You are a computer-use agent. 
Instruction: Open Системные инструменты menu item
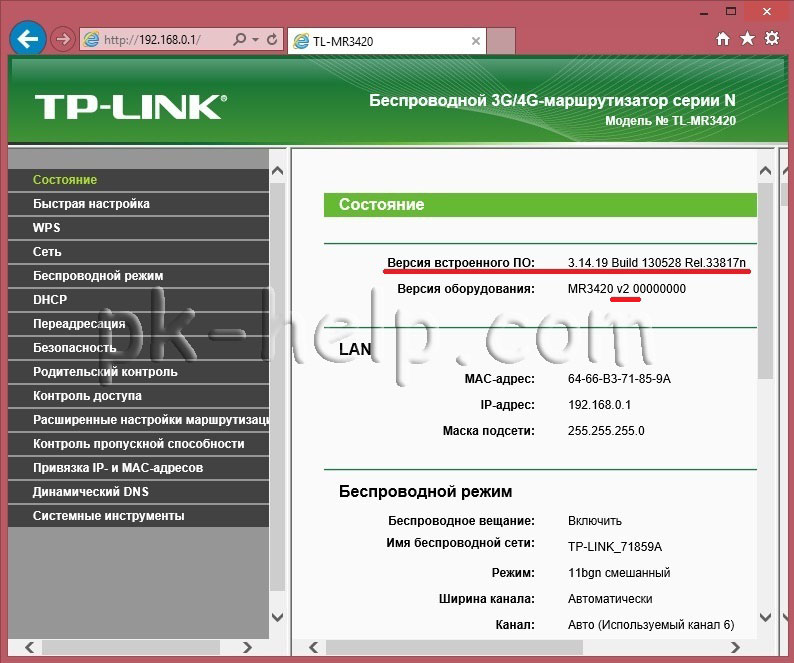coord(138,516)
